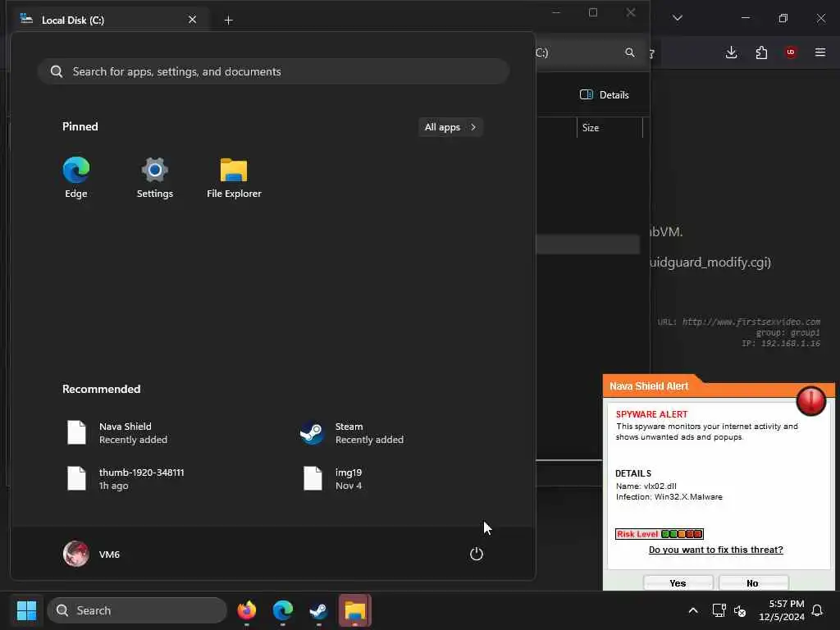The image size is (840, 630).
Task: Open Firefox from the taskbar
Action: click(x=246, y=610)
